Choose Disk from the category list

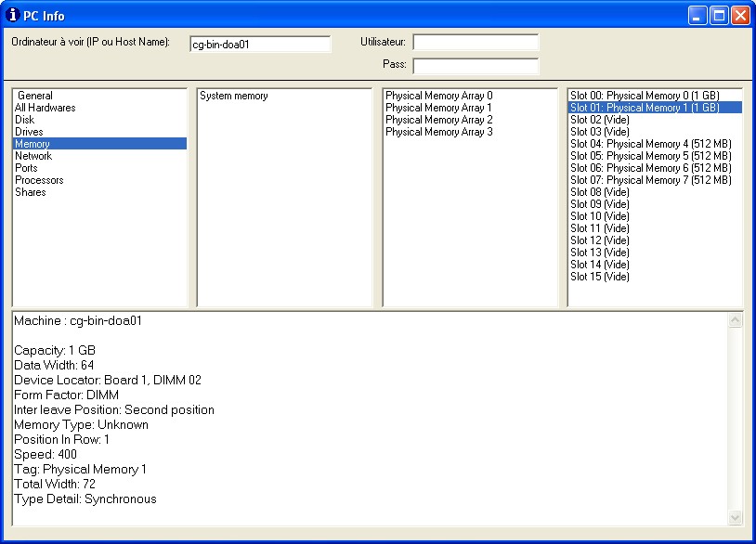point(24,120)
